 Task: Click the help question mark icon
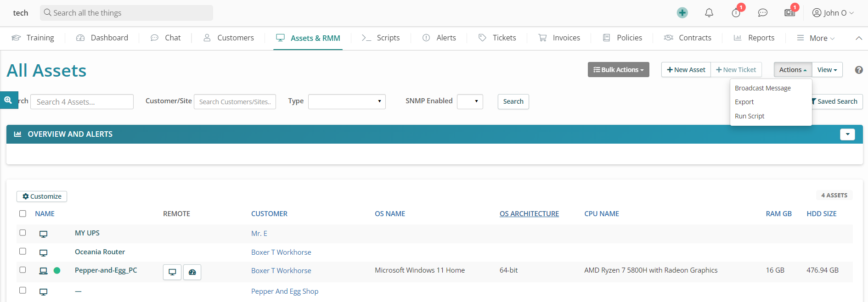tap(858, 70)
